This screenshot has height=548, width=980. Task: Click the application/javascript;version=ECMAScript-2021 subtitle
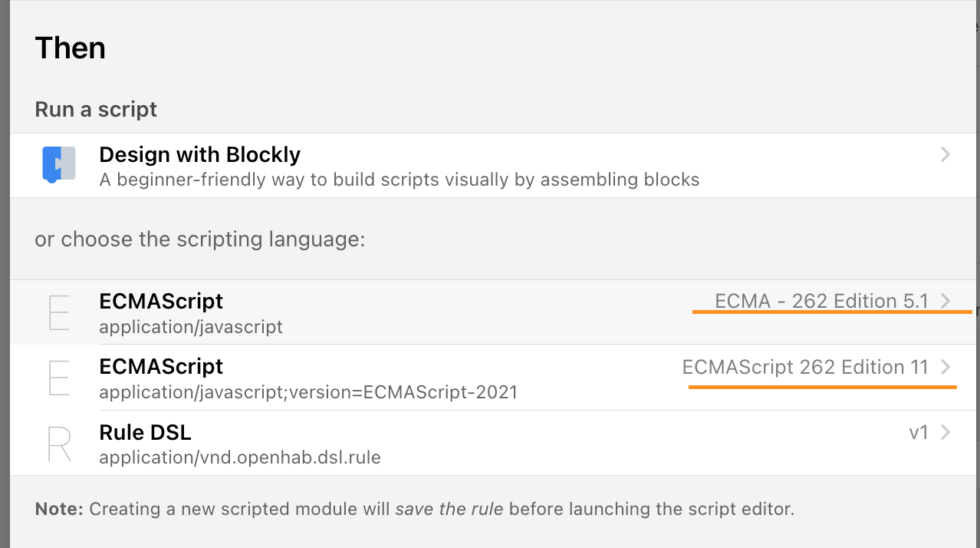point(308,392)
